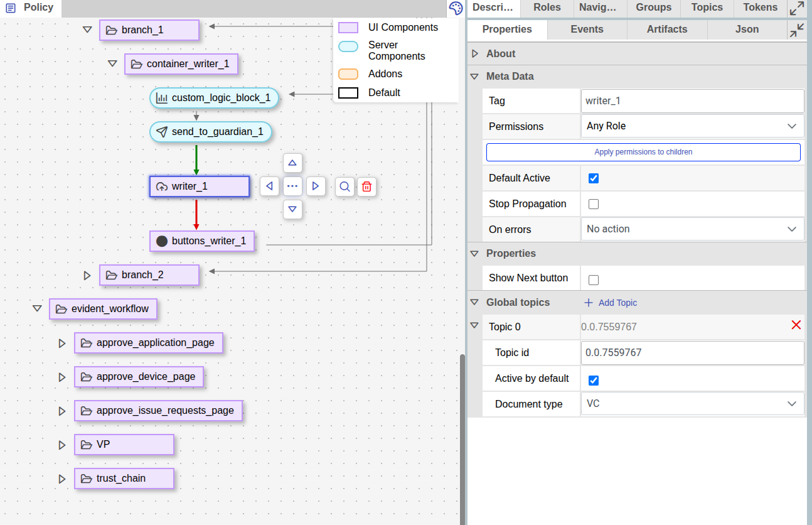Click the move down arrow near writer_1
Viewport: 812px width, 525px height.
(292, 209)
